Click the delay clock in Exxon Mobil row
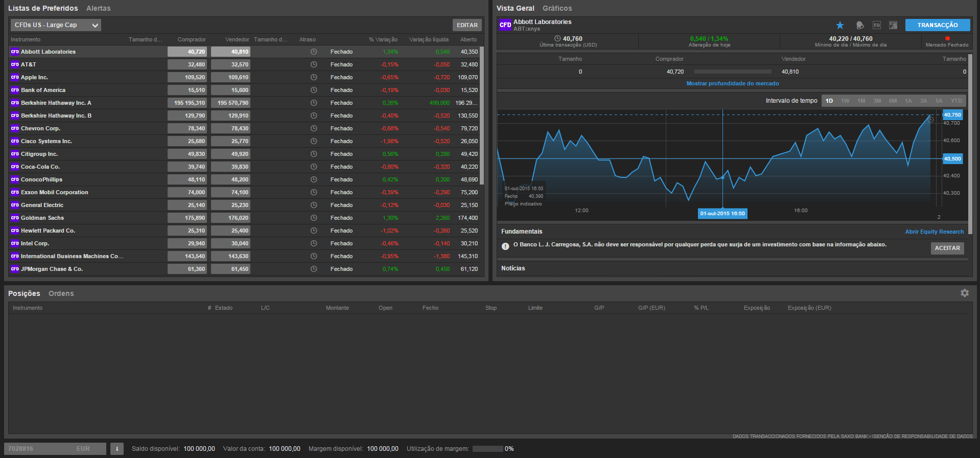The width and height of the screenshot is (980, 458). click(x=314, y=192)
